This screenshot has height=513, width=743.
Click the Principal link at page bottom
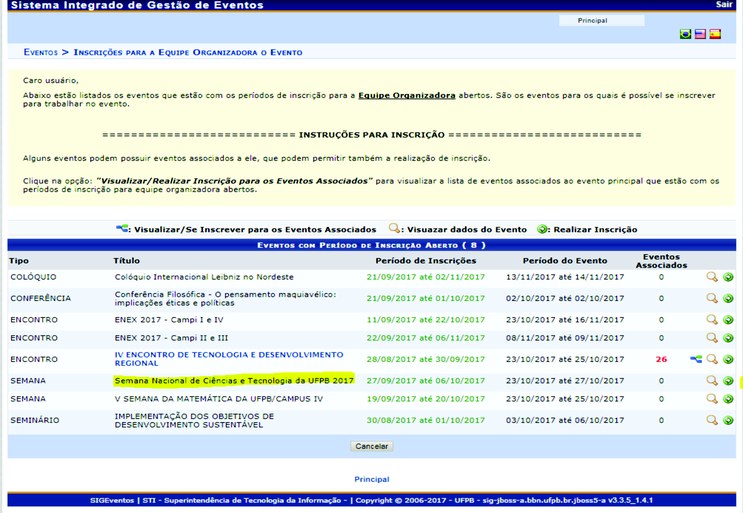pyautogui.click(x=371, y=479)
